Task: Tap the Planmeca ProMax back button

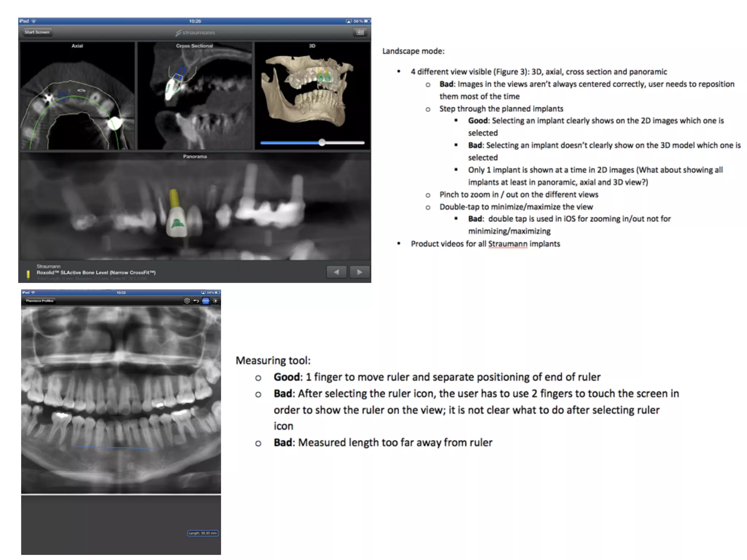Action: point(40,301)
